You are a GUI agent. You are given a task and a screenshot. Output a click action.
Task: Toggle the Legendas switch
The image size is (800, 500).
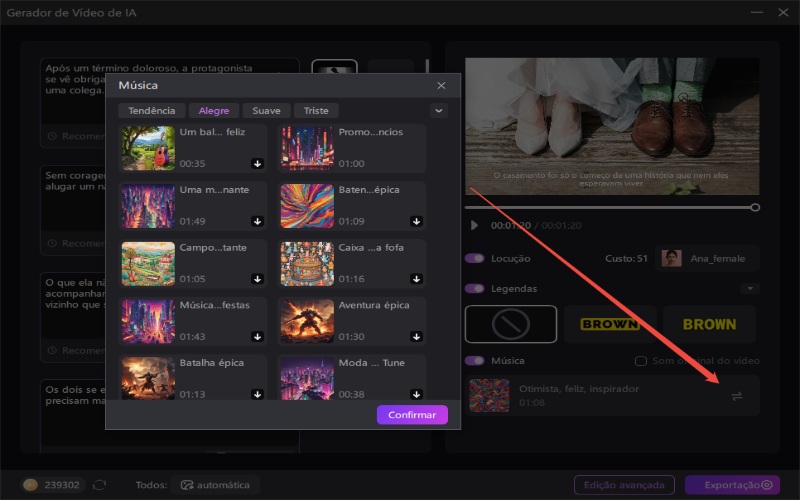pos(474,289)
